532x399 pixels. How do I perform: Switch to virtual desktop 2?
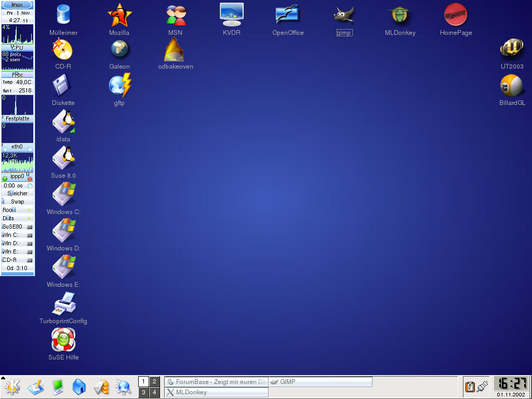154,382
